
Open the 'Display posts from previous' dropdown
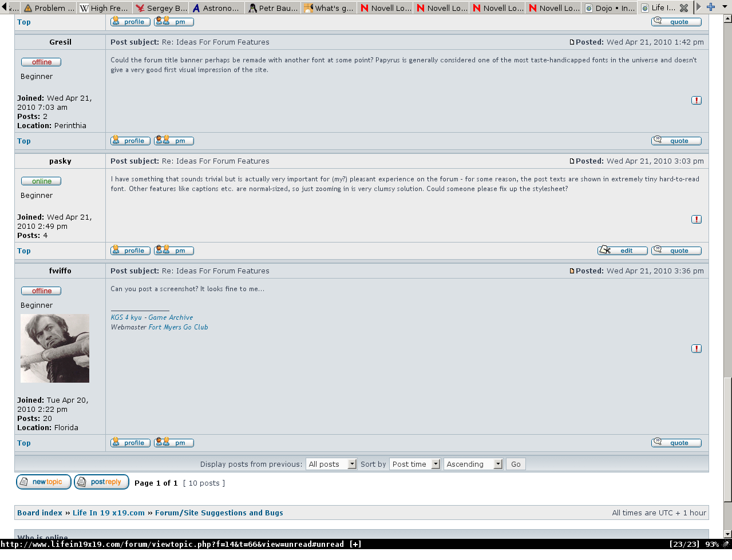click(331, 464)
